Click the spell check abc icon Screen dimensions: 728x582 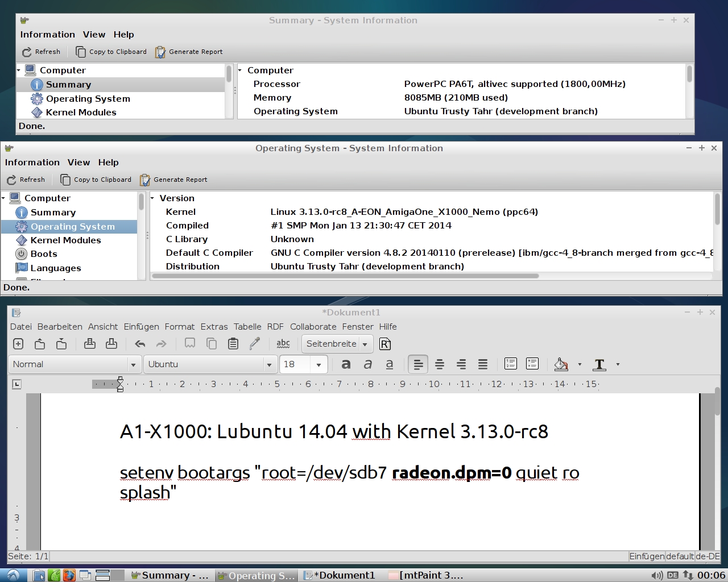click(x=283, y=344)
